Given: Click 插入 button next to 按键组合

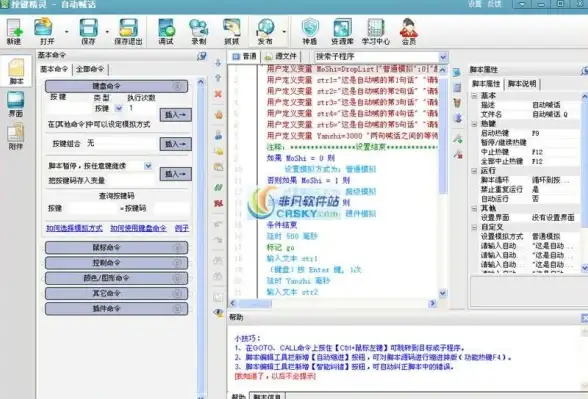Looking at the screenshot, I should coord(176,144).
